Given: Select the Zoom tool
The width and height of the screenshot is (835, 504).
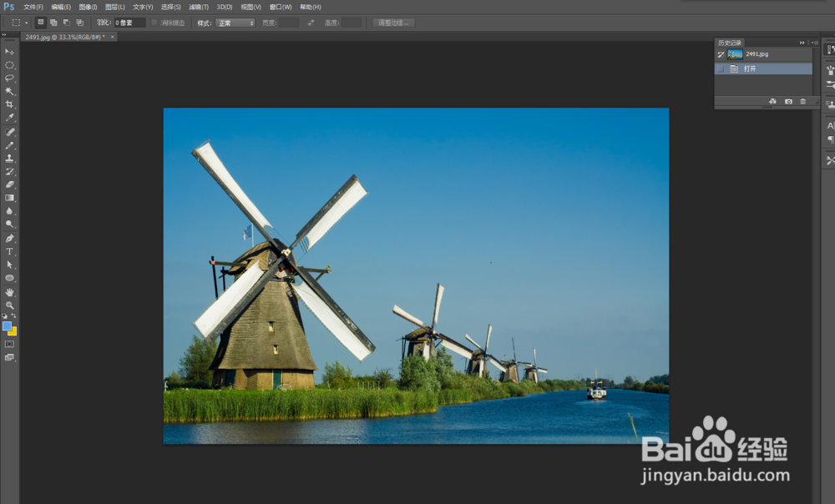Looking at the screenshot, I should point(9,305).
